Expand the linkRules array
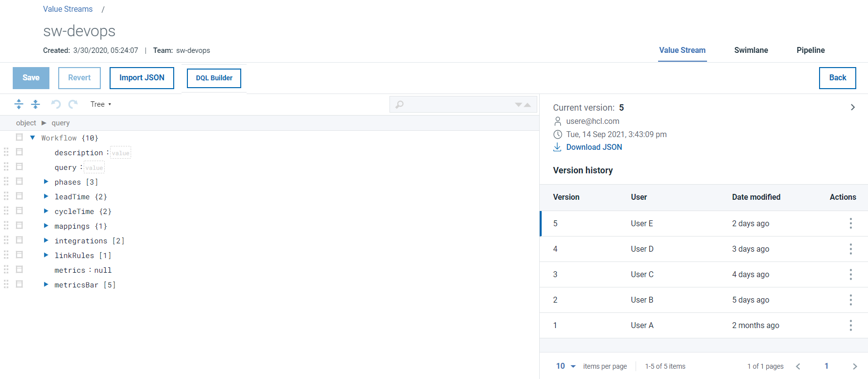Screen dimensions: 868x379 click(46, 255)
